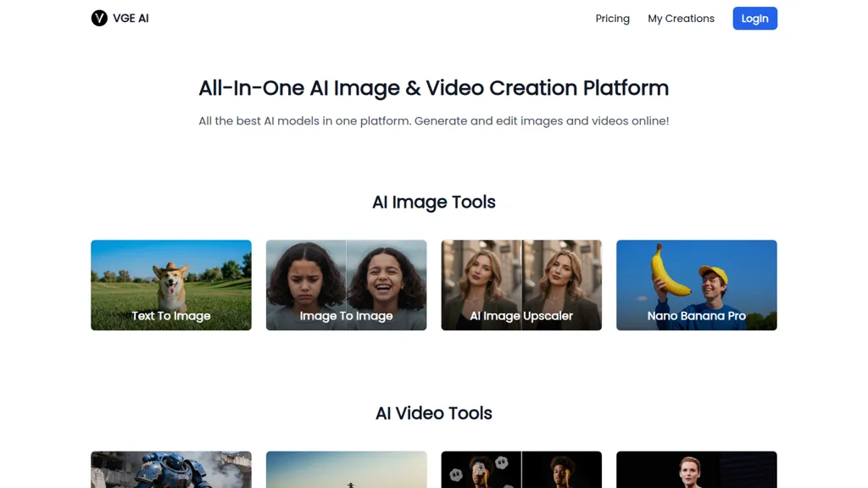Screen dimensions: 868x488
Task: Click the 'All the best AI models' subtitle
Action: click(x=433, y=120)
